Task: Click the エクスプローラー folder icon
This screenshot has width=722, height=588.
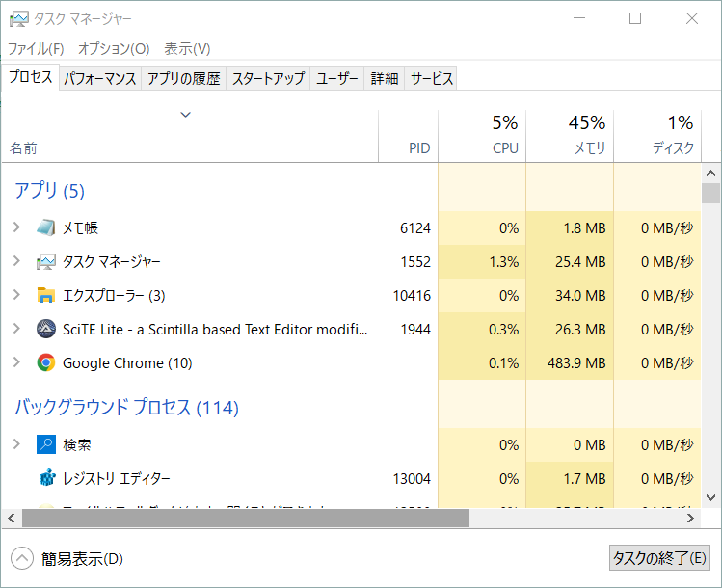Action: 46,296
